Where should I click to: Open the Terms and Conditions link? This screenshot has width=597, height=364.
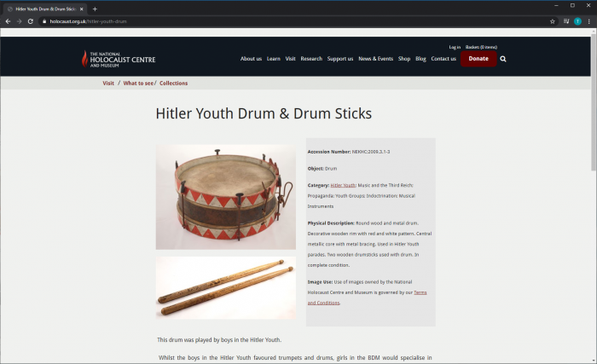pyautogui.click(x=367, y=298)
